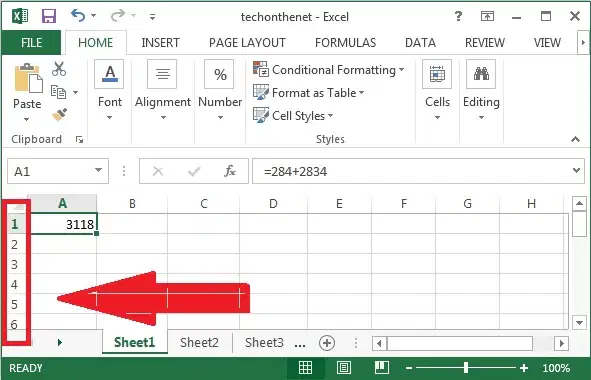Switch to Normal view
This screenshot has width=591, height=380.
pos(305,368)
